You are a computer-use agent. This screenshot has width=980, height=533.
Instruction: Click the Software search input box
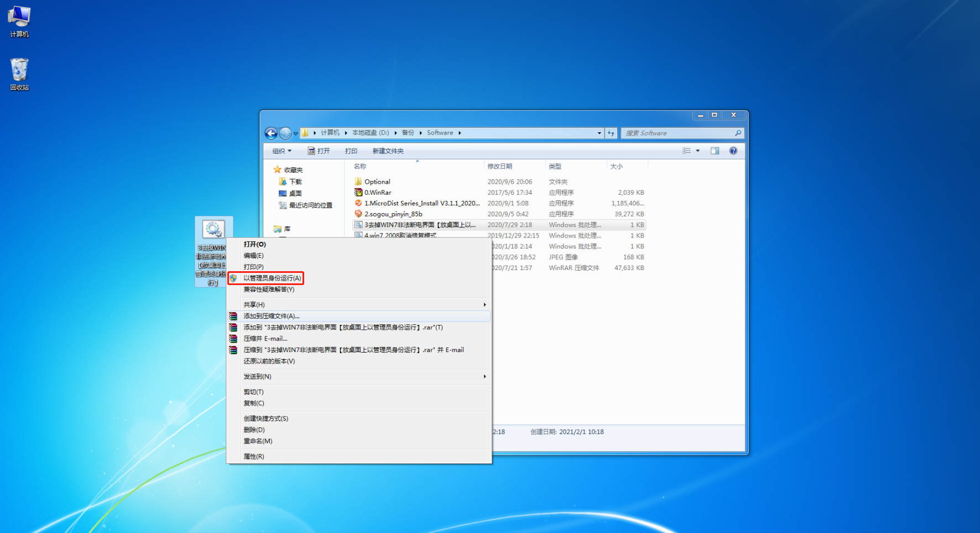click(679, 133)
